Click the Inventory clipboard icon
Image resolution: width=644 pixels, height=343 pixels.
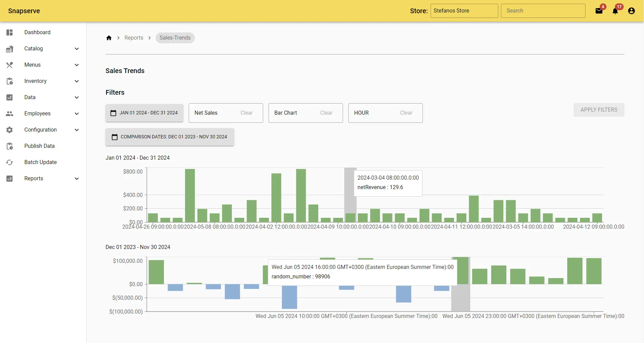pos(9,81)
